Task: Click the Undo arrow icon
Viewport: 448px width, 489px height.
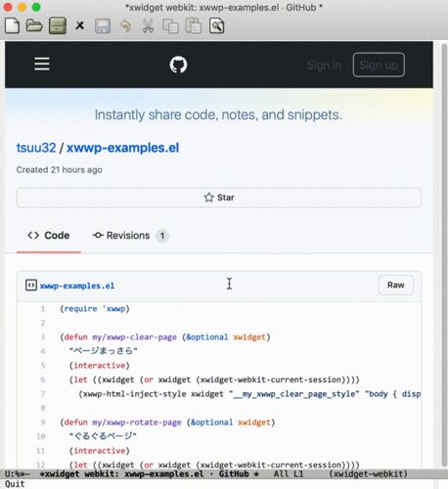Action: pyautogui.click(x=125, y=25)
